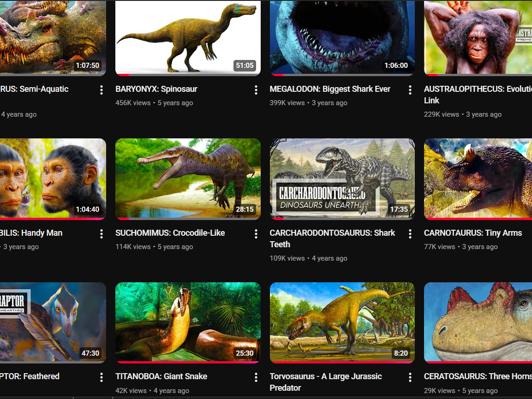The height and width of the screenshot is (399, 532).
Task: Open title CARCHARODONTOSAURUS: Shark Teeth
Action: 333,238
